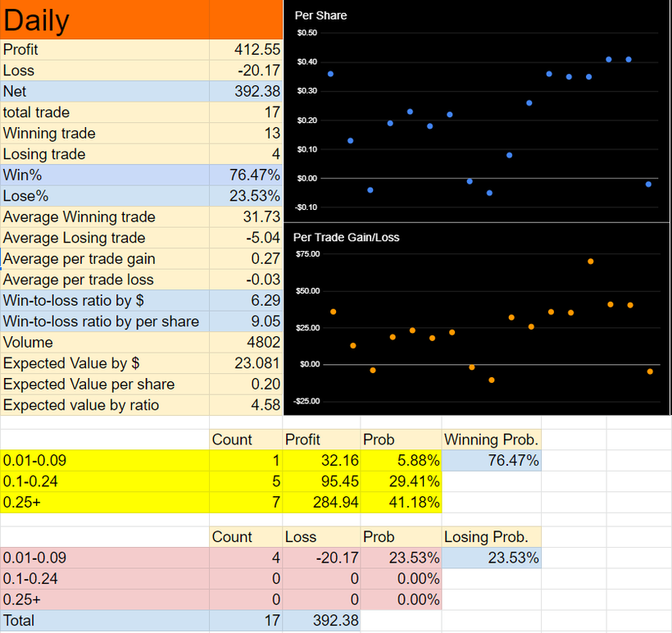This screenshot has height=633, width=672.
Task: Select the "Per Share" chart title
Action: (320, 16)
